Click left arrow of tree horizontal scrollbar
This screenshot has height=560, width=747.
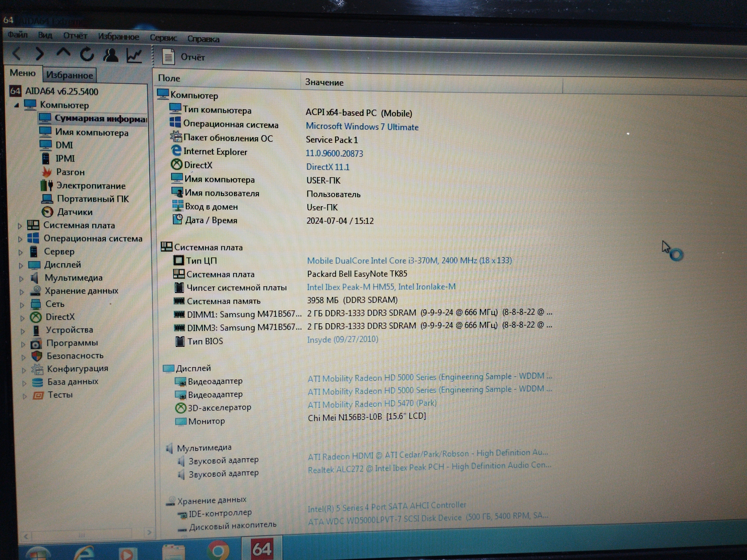coord(26,537)
